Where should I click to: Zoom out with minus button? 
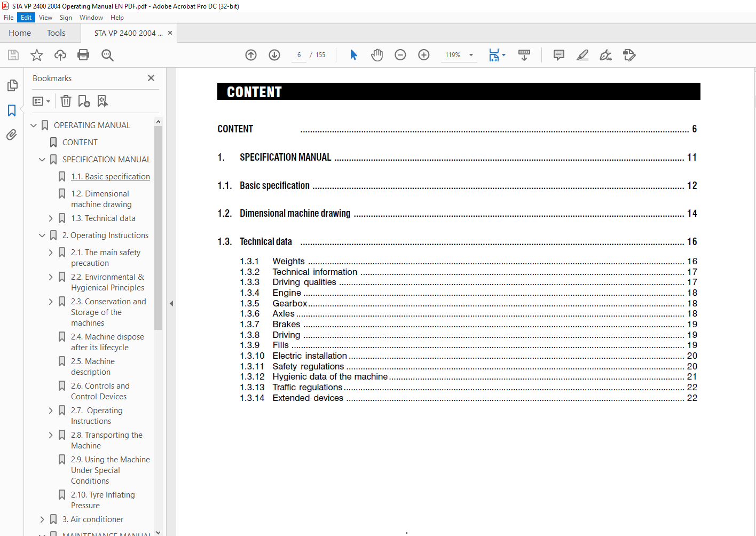pos(400,55)
